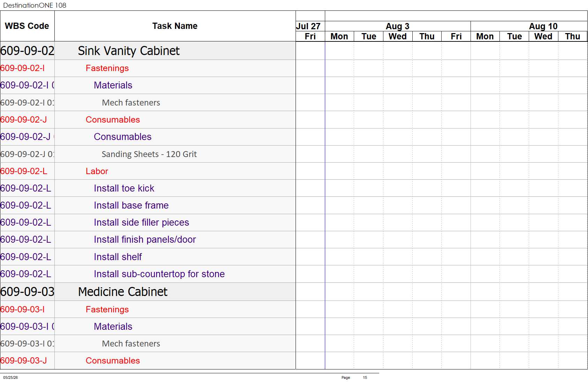The image size is (588, 382).
Task: Click Thu under Aug 10
Action: [x=573, y=37]
